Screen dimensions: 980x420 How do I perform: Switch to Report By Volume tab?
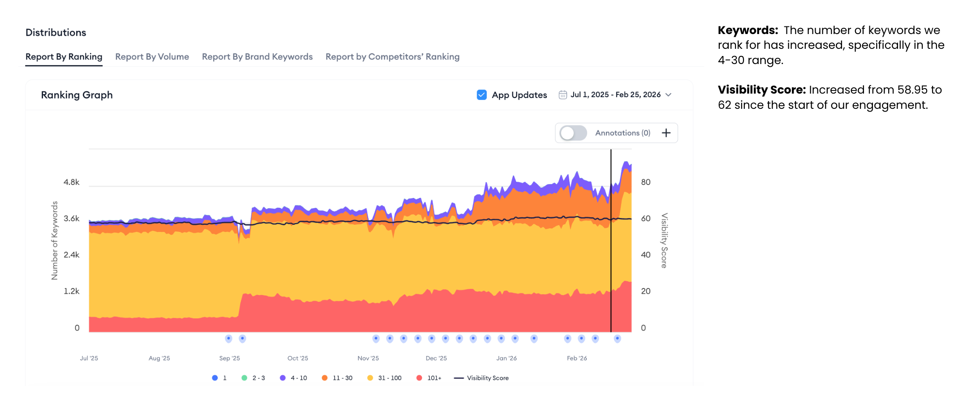[x=152, y=57]
